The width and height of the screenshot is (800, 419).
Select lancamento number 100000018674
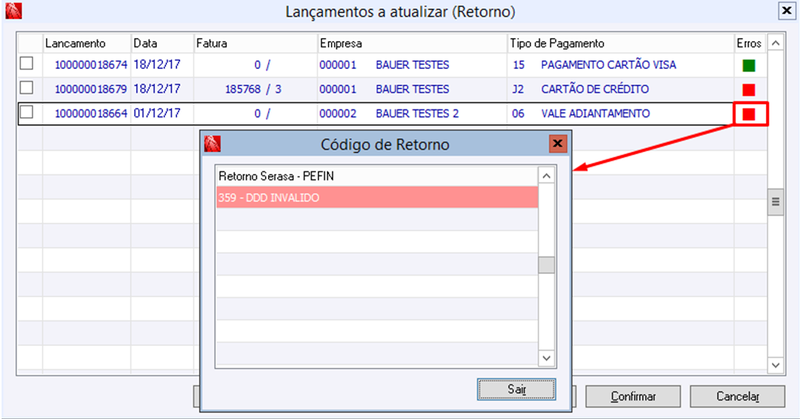(91, 65)
